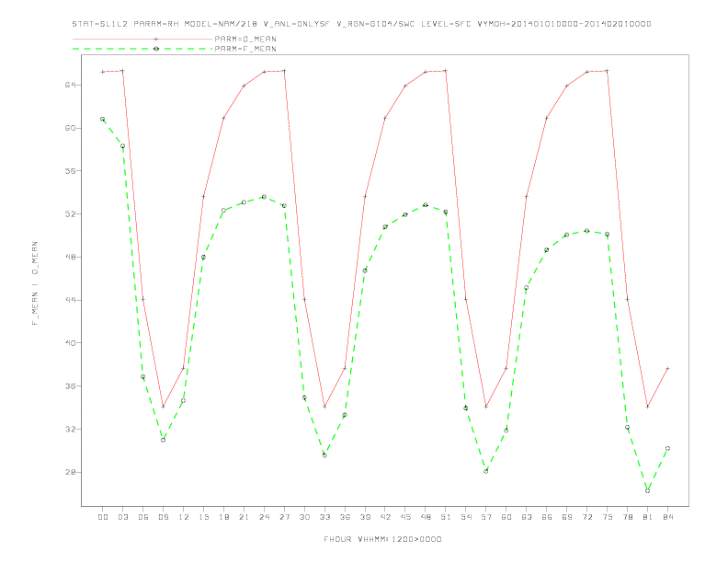
Task: Click x-axis forecast hour label 84
Action: (x=667, y=517)
